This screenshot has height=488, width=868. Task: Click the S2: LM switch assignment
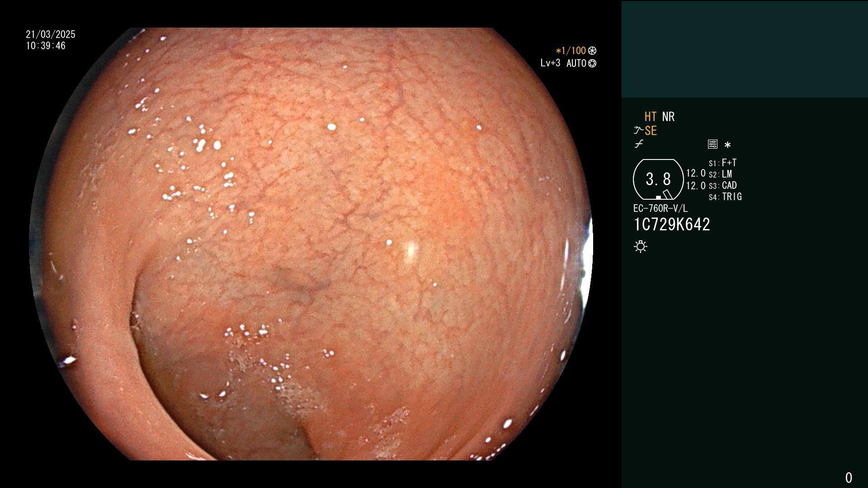720,174
